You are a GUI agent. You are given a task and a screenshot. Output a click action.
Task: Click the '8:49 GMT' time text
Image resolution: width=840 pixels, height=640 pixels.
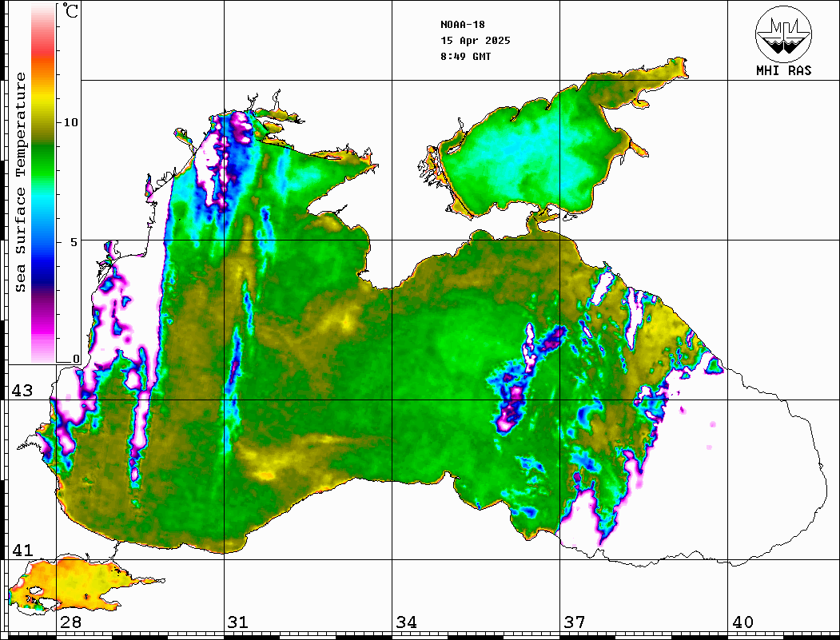click(465, 57)
